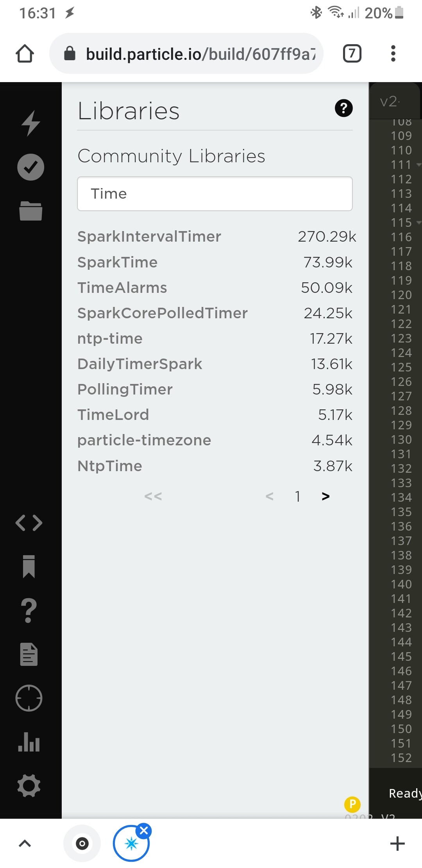
Task: Click the Libraries help question mark
Action: click(344, 108)
